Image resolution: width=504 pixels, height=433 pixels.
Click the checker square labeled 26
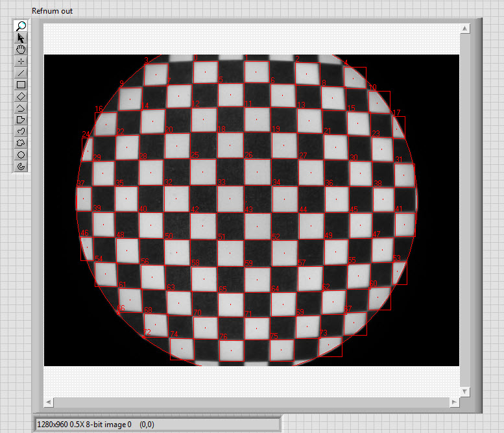(x=257, y=172)
